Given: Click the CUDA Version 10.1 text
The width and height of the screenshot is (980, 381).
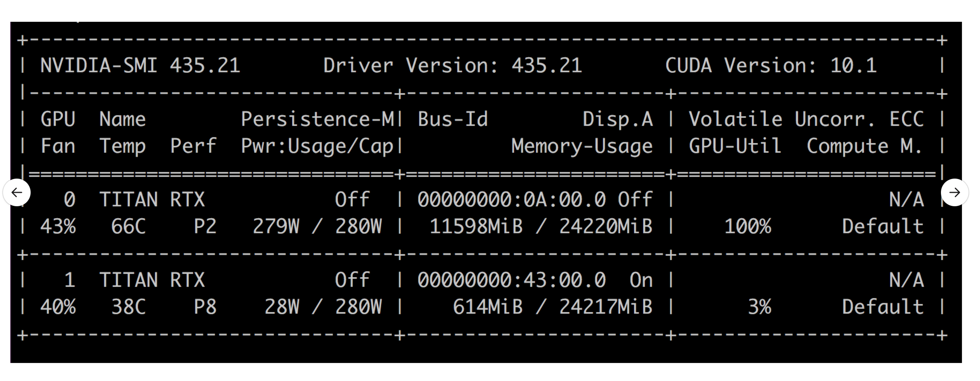Looking at the screenshot, I should 771,66.
